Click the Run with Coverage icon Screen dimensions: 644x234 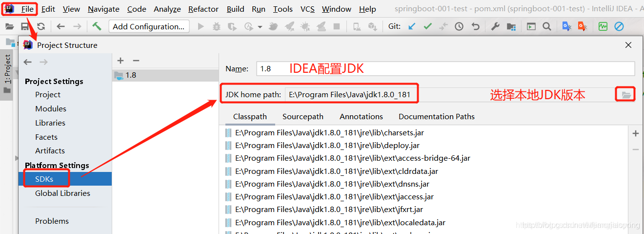point(233,26)
